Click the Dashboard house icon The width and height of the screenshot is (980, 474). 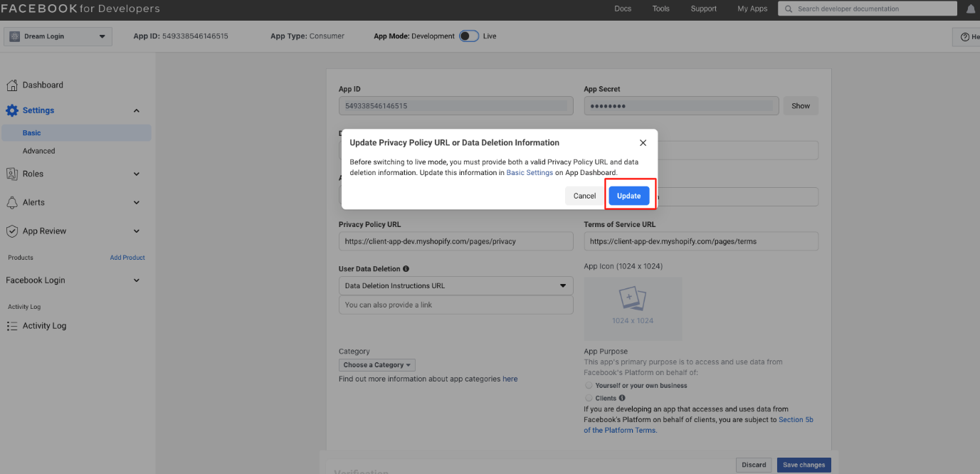pos(12,85)
